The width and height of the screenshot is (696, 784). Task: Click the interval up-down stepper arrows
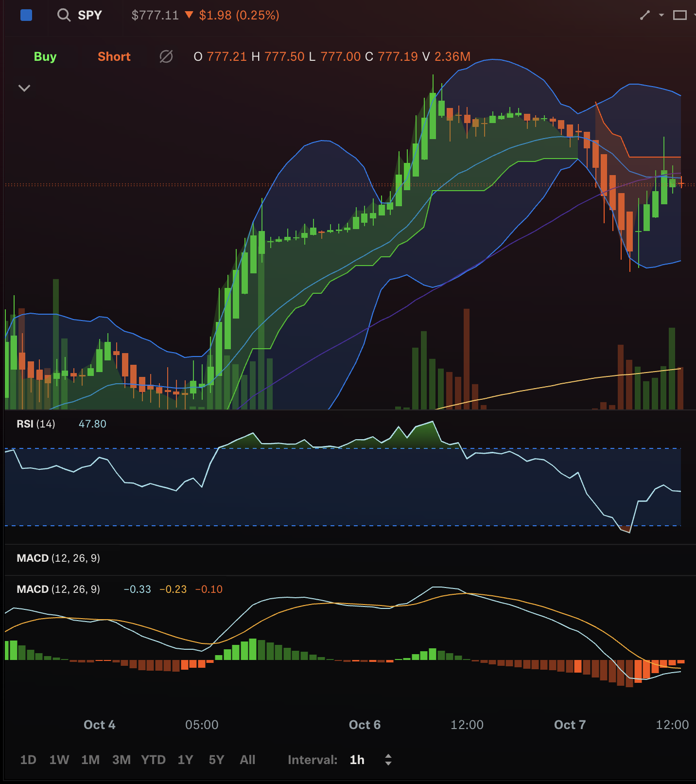point(388,760)
